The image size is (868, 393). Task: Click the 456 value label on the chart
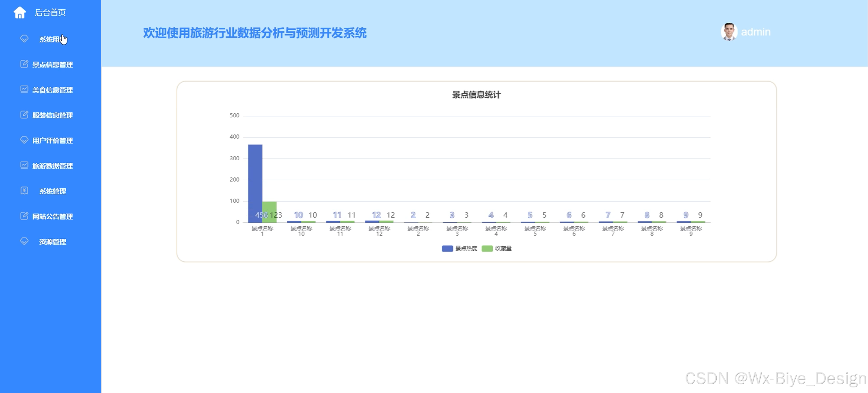pos(261,215)
